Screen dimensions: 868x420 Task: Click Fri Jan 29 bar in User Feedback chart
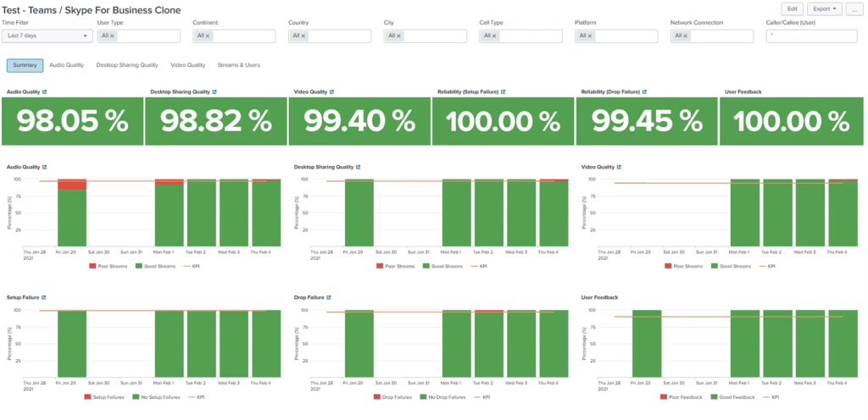[x=647, y=344]
